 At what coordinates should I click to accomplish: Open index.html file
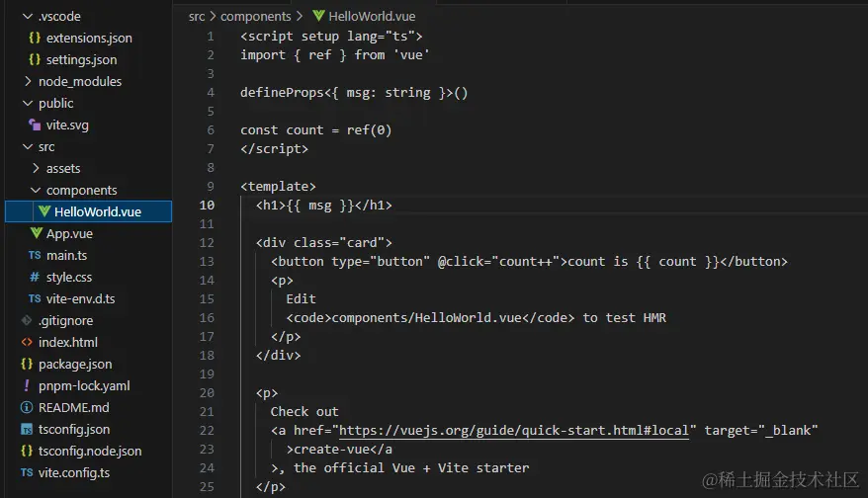click(x=67, y=343)
